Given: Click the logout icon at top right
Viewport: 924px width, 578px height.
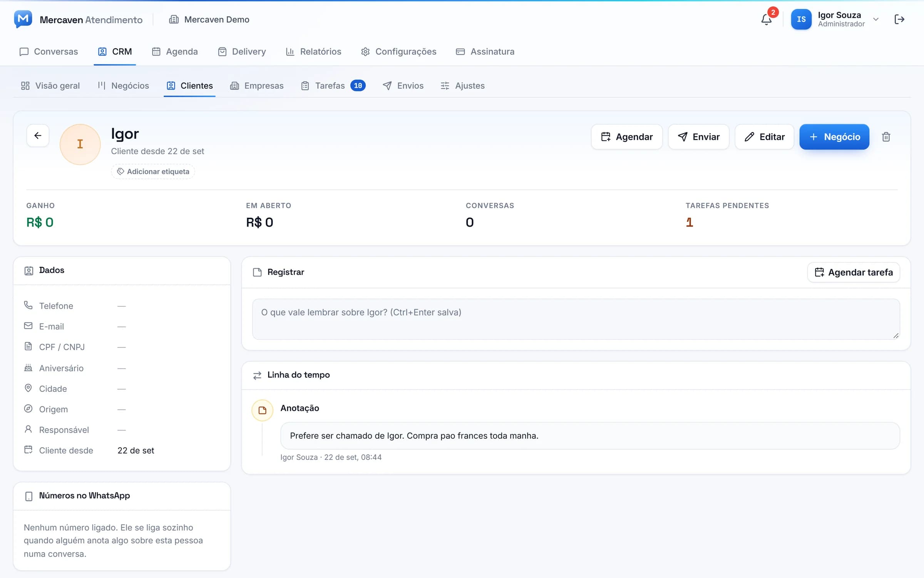Looking at the screenshot, I should 899,19.
